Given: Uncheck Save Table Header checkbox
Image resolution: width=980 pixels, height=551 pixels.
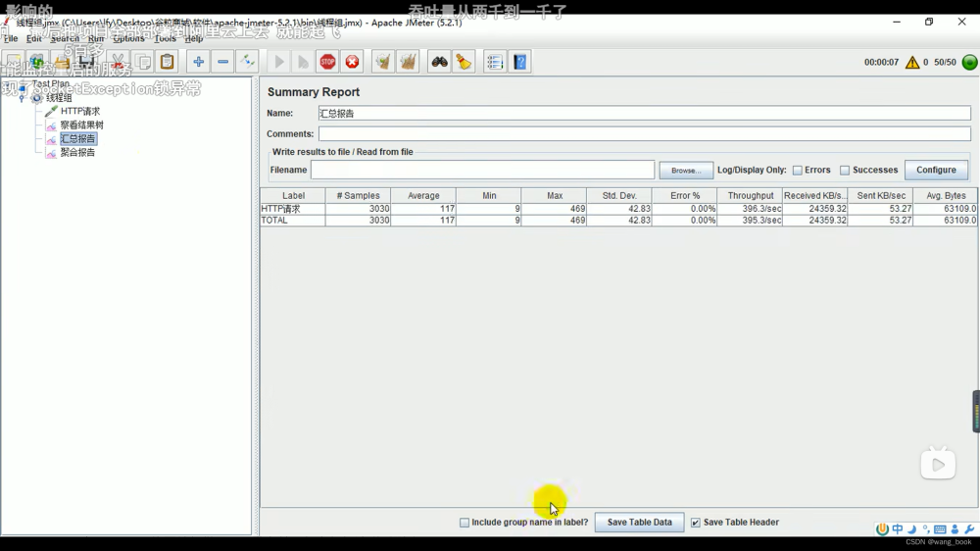Looking at the screenshot, I should [696, 523].
